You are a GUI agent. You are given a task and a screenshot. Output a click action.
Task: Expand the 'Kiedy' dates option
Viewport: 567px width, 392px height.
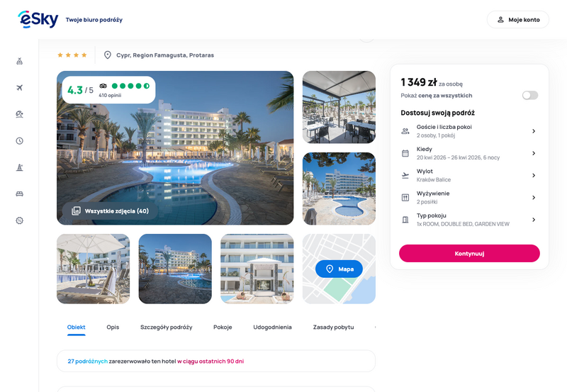pos(469,153)
